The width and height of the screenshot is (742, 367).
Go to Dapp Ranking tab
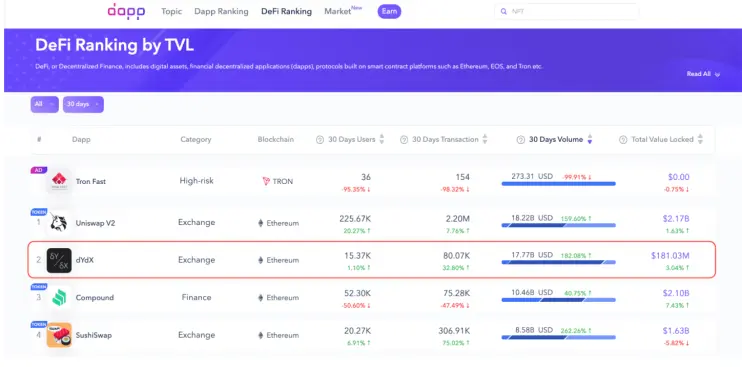(221, 11)
